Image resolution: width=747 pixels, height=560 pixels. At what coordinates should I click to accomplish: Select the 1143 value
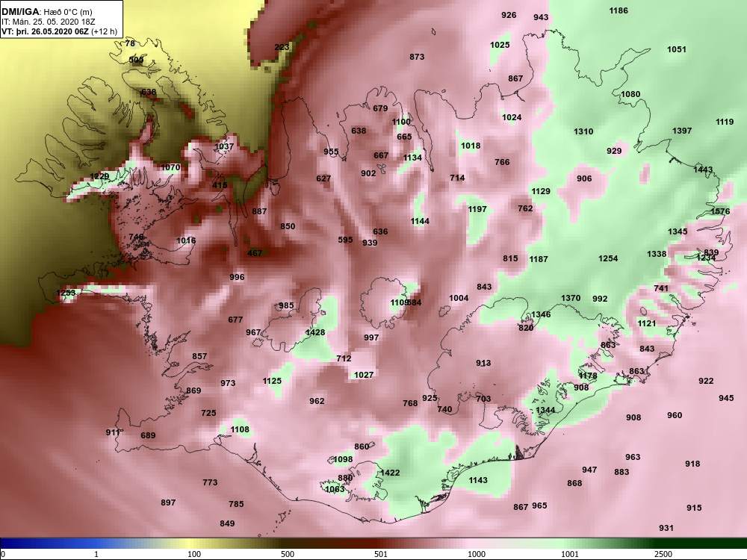pyautogui.click(x=478, y=480)
